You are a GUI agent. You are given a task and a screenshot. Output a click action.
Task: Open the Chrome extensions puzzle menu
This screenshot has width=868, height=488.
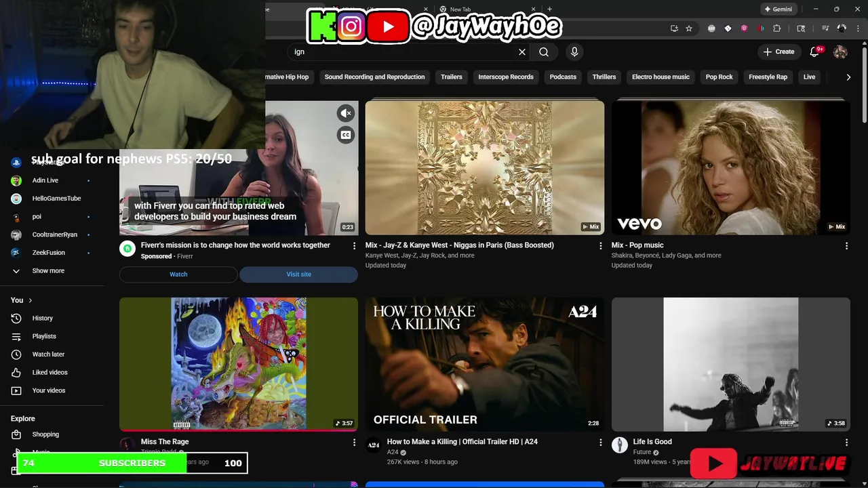pyautogui.click(x=777, y=28)
